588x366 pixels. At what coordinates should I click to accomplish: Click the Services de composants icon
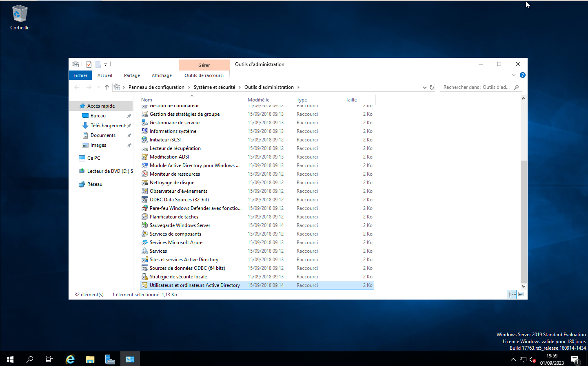pos(144,234)
